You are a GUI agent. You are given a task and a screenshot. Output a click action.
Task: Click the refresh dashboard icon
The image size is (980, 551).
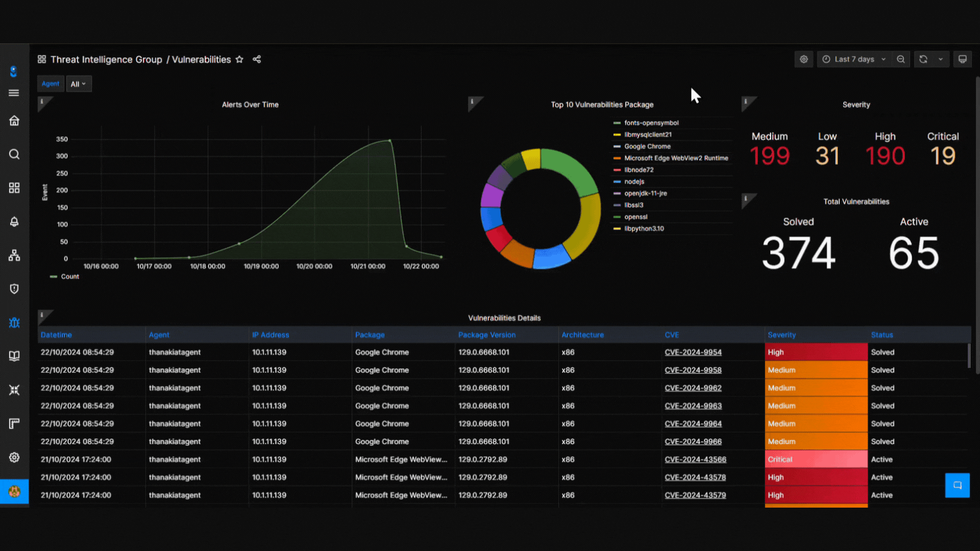923,59
